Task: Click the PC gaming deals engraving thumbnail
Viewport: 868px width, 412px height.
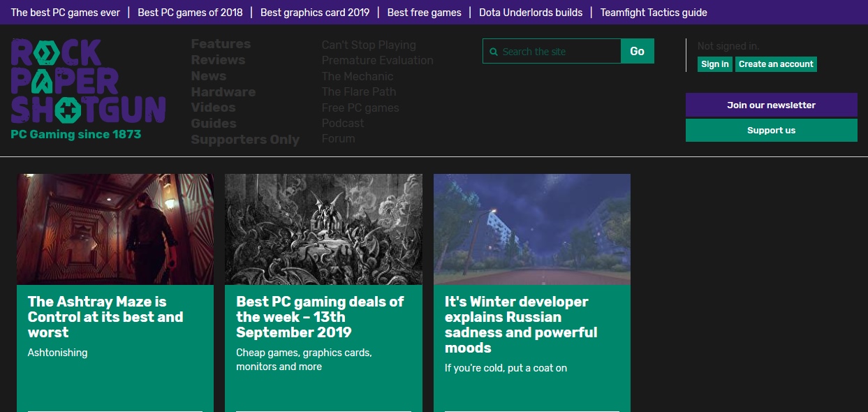Action: pos(323,229)
